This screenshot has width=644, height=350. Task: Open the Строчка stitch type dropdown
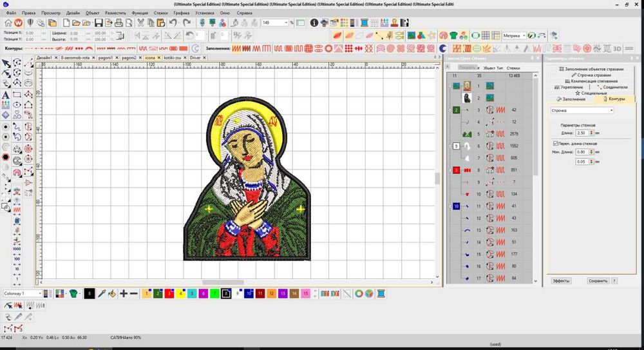(x=611, y=110)
